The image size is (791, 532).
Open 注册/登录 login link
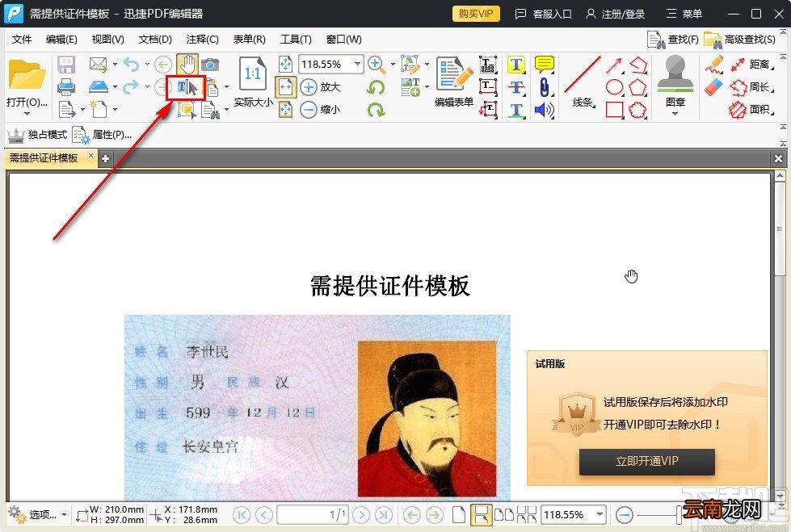tap(616, 14)
